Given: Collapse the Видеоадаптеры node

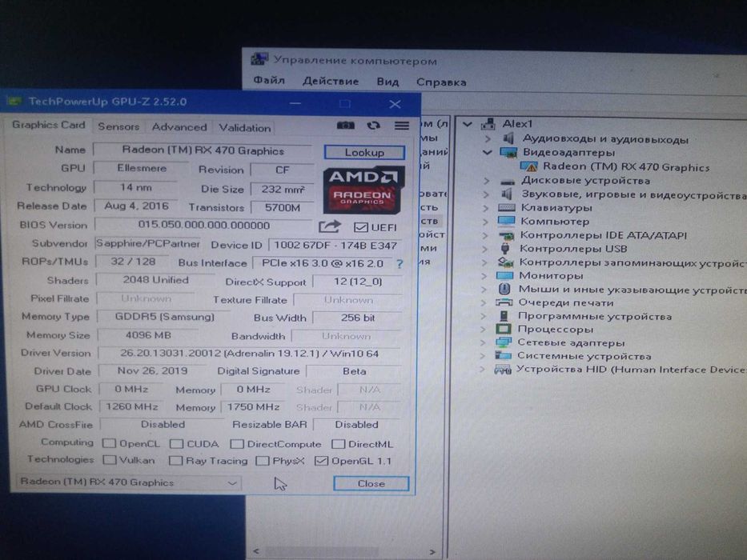Looking at the screenshot, I should coord(487,152).
